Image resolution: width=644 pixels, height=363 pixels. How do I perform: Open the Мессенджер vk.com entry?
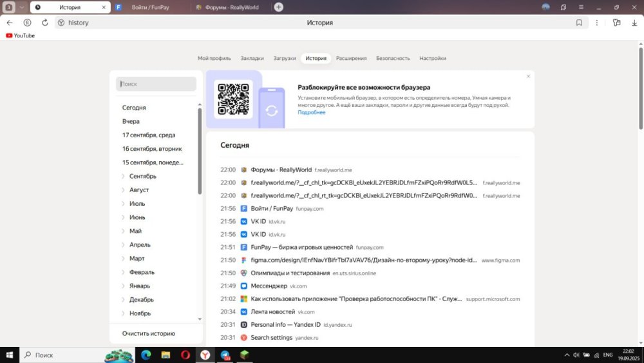pos(269,286)
